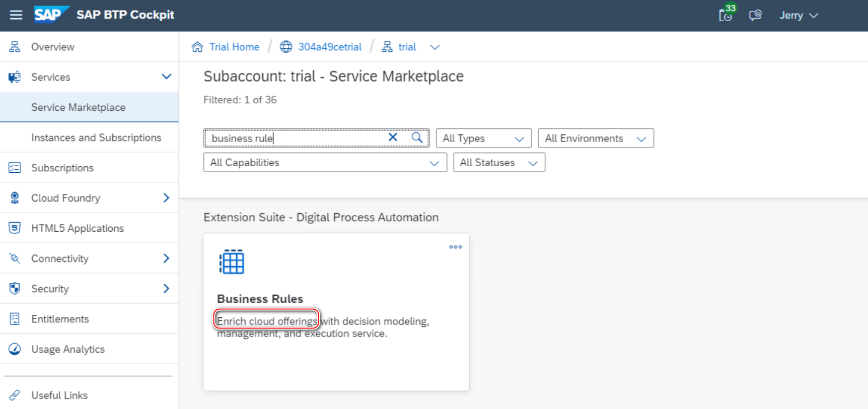Click the Usage Analytics icon

pos(15,349)
